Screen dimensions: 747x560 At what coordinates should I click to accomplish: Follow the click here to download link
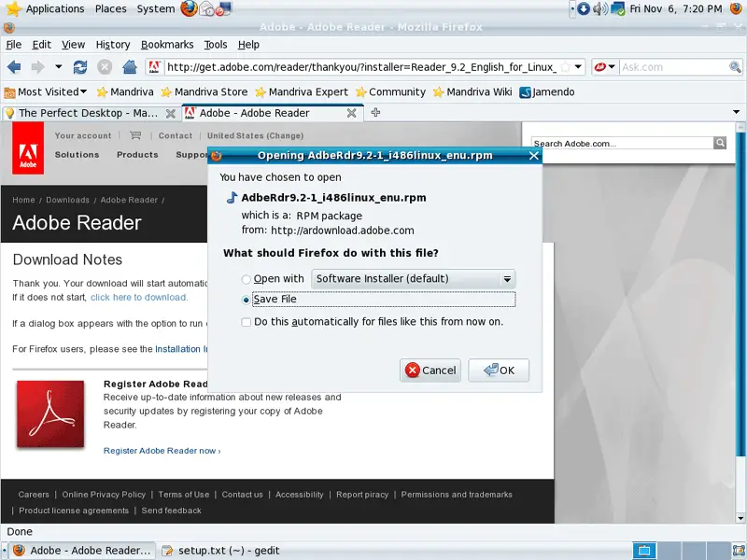click(x=139, y=297)
